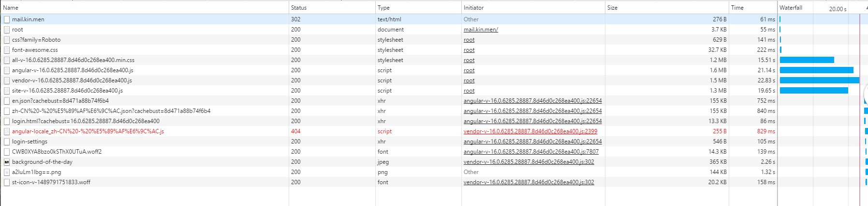
Task: Click the waterfall bar for vendor-v-16.0 script
Action: (820, 80)
